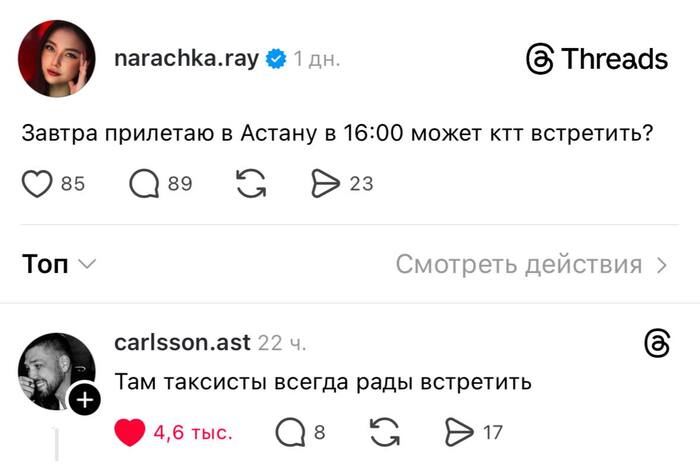Open the Threads logo in the header

click(597, 59)
